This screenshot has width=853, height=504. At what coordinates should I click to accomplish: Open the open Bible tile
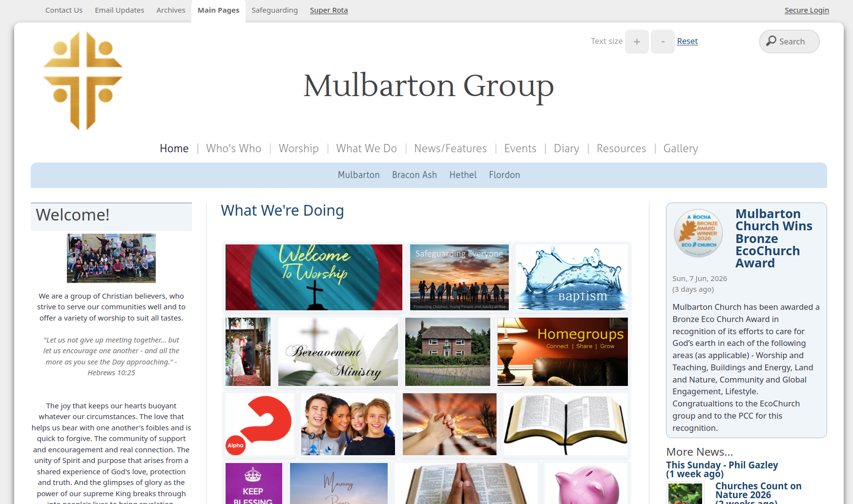coord(566,424)
